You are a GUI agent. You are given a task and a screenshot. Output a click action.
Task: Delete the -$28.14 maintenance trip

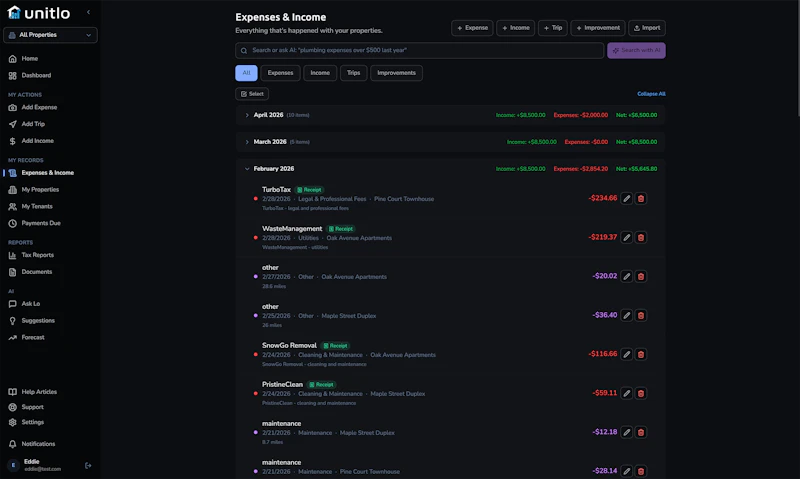[x=641, y=471]
